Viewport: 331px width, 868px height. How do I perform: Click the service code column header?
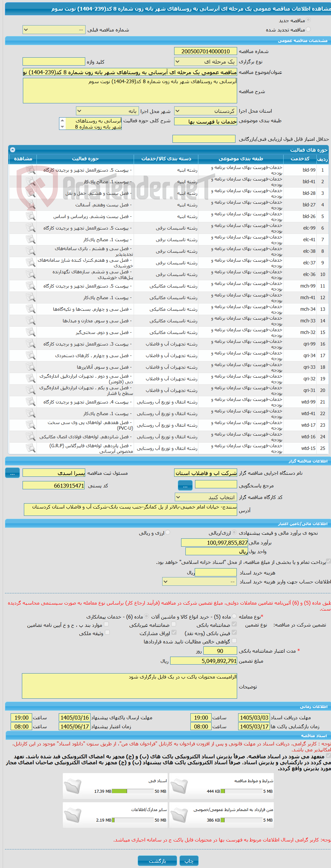300,158
